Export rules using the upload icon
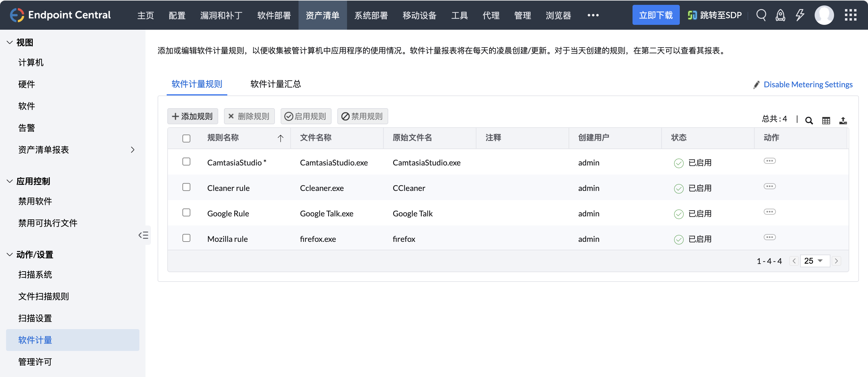868x377 pixels. click(843, 120)
